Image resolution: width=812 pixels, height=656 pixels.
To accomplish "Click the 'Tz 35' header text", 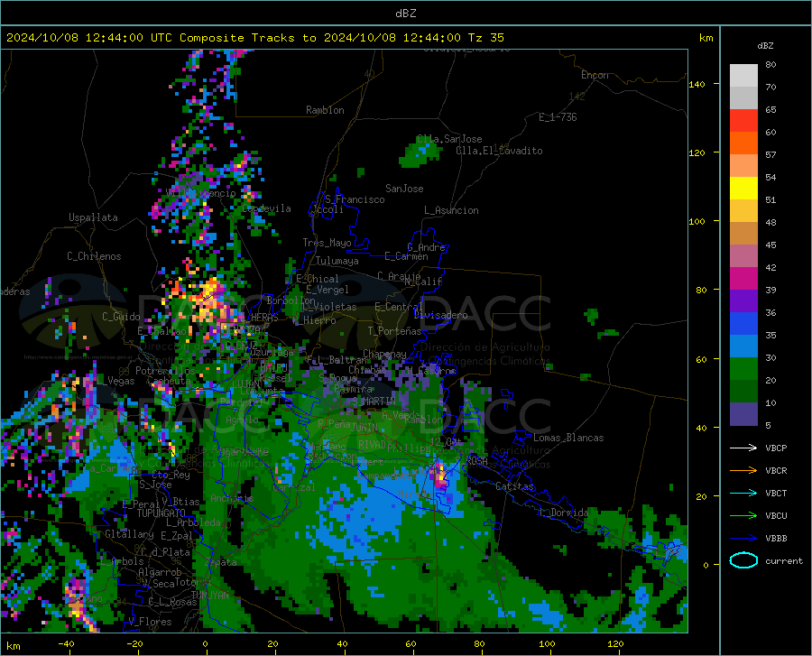I will click(485, 38).
